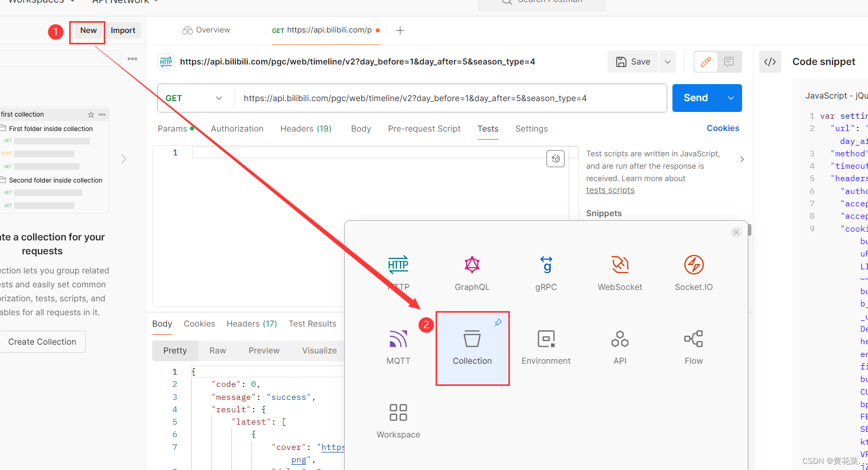Open the response Cookies tab

199,323
